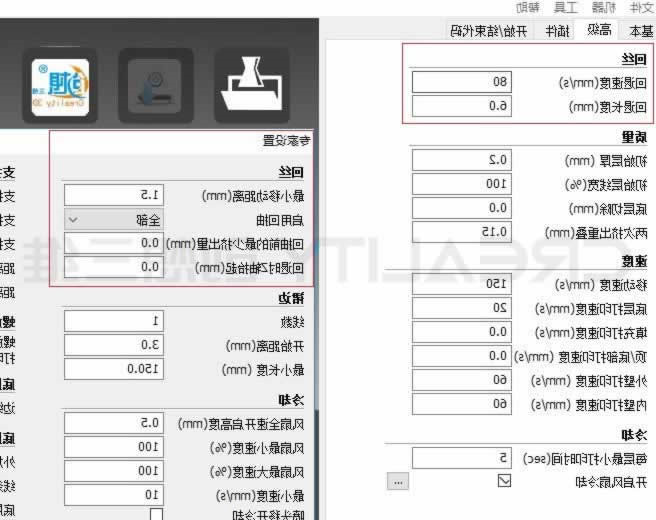Click the 最小速度(mm/s) field showing 10
This screenshot has height=520, width=656.
pyautogui.click(x=114, y=495)
